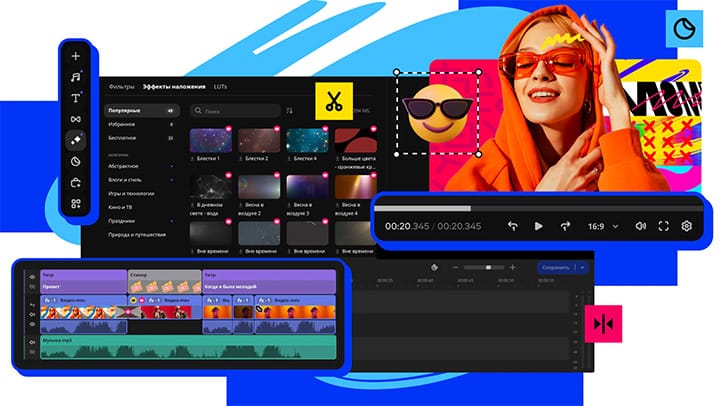Open the Stickers panel (clock-shaped icon)

coord(76,161)
